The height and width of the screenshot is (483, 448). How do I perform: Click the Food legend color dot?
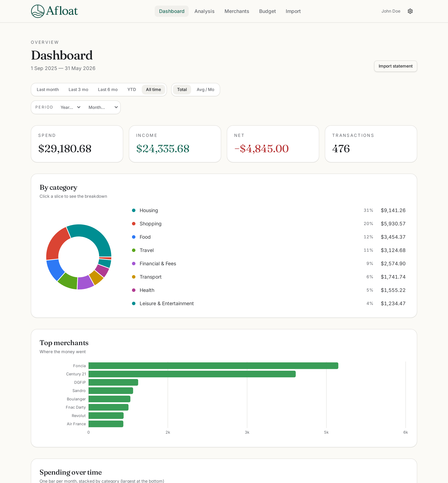click(134, 237)
